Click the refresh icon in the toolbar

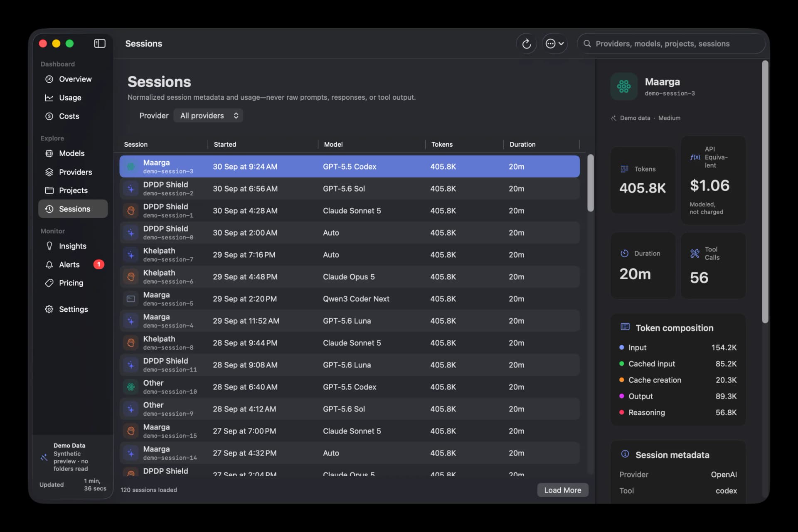(x=527, y=44)
